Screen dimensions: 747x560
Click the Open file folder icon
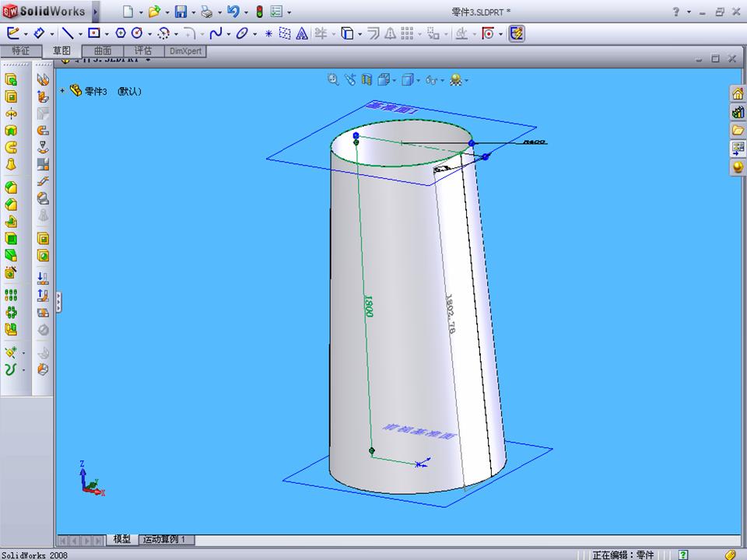pos(154,12)
